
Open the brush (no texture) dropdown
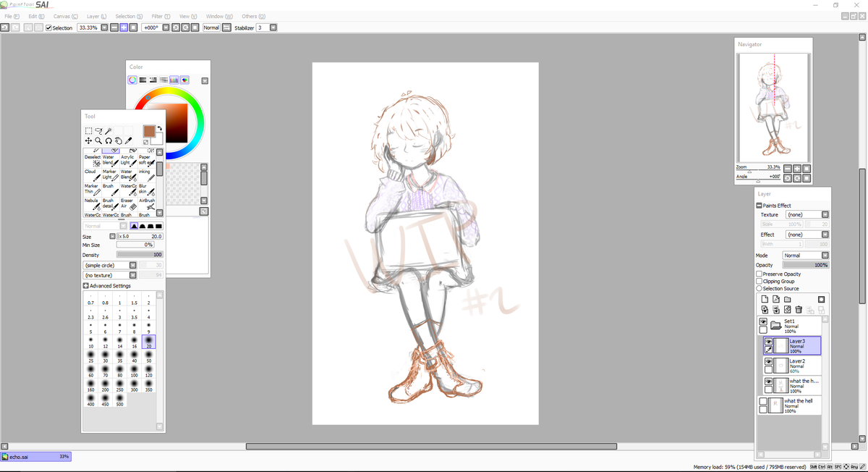point(132,275)
